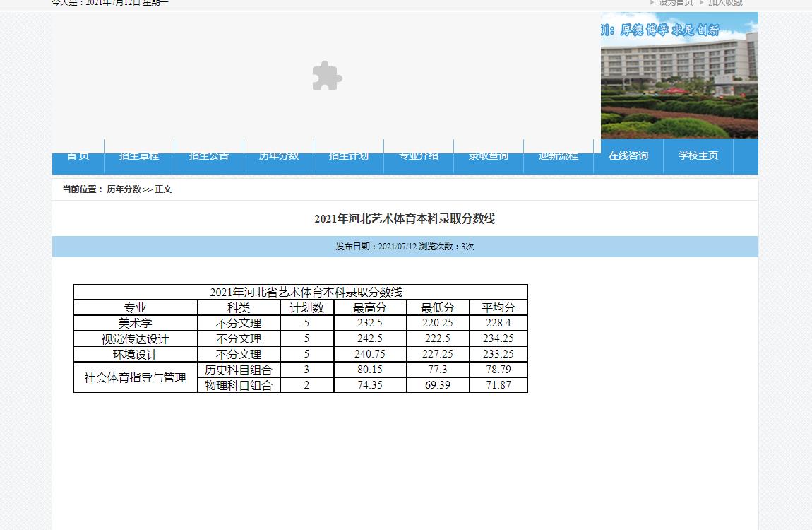Click the 不分文理 cell in the 环境设计 row

239,354
